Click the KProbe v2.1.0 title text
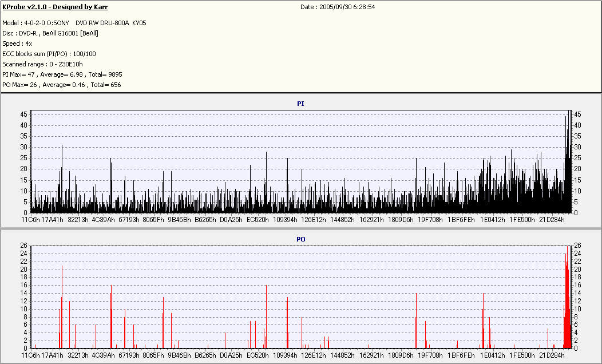This screenshot has height=364, width=602. coord(55,7)
